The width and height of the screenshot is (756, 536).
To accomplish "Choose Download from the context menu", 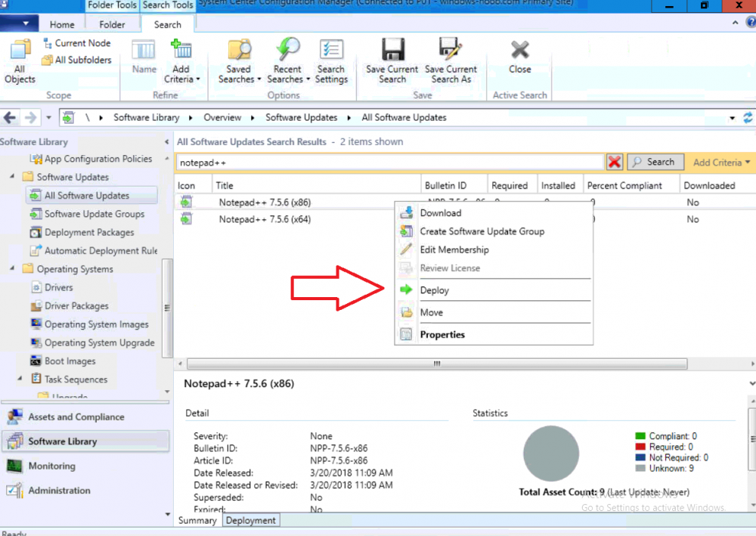I will 494,213.
